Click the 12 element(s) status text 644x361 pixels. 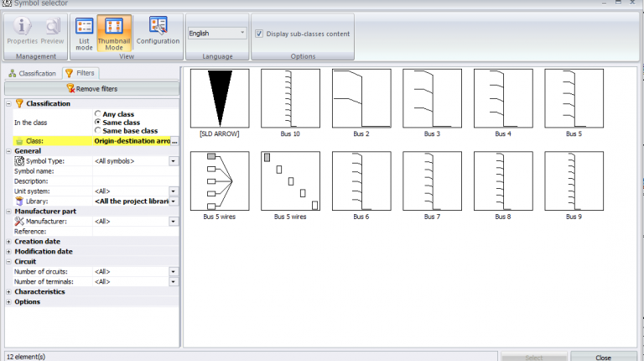26,357
